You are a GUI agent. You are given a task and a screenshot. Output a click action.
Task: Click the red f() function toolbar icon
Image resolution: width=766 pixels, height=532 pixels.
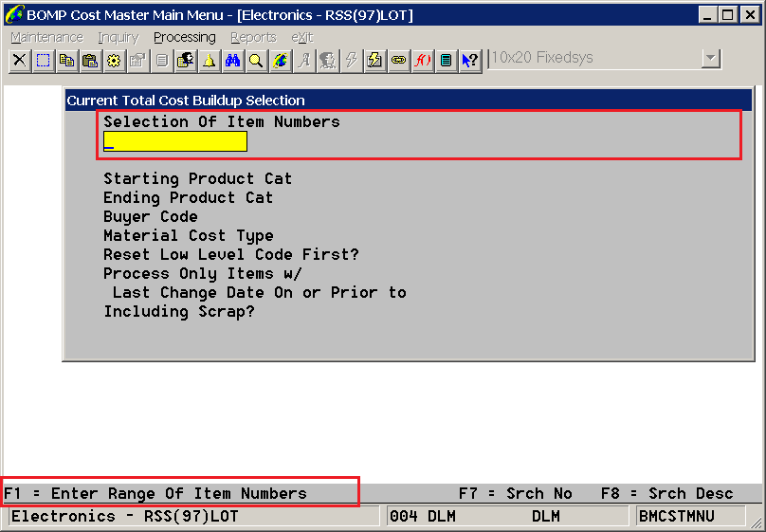coord(422,61)
